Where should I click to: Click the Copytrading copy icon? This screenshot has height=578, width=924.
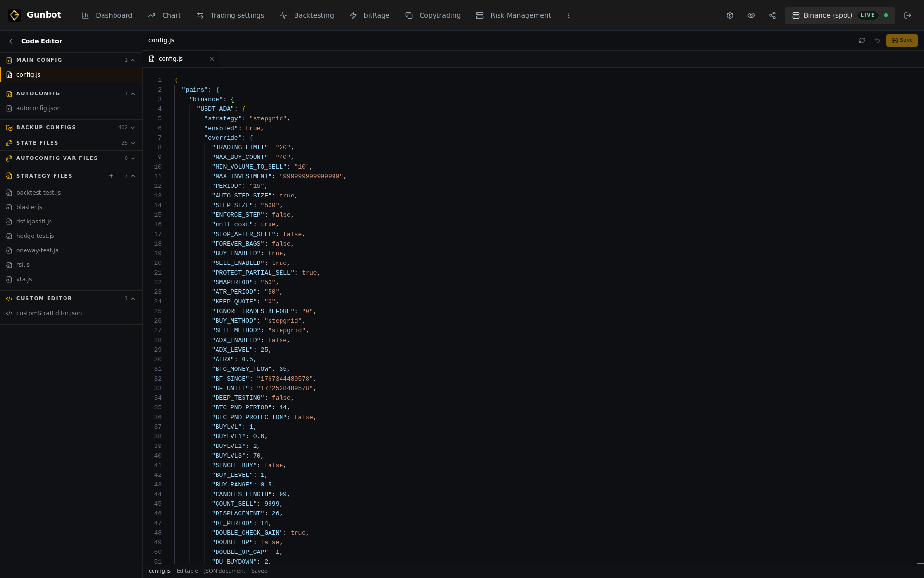tap(409, 15)
